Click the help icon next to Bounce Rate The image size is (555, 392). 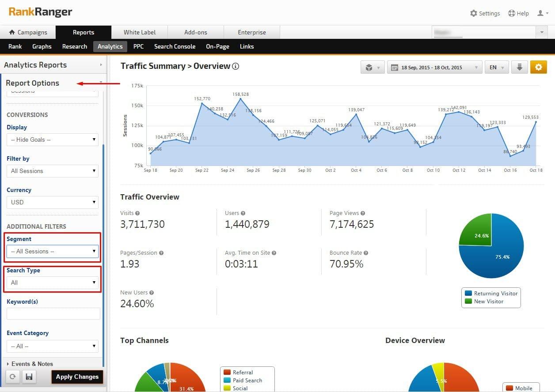[366, 253]
